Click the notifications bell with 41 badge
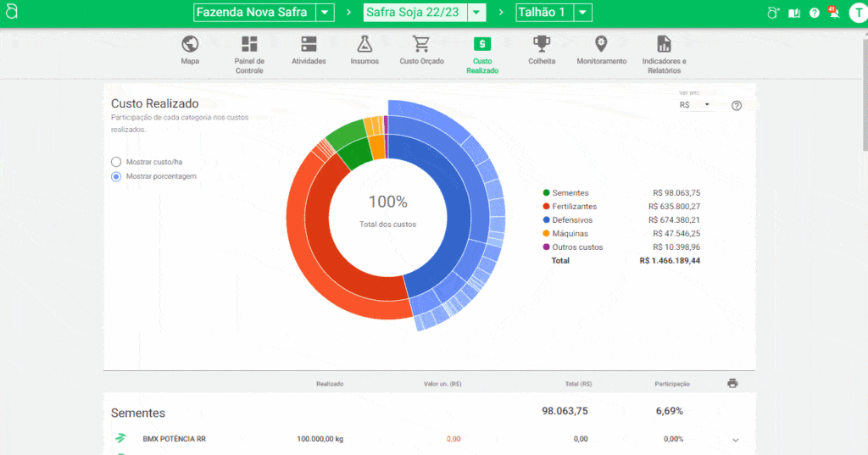Viewport: 868px width, 455px height. point(834,13)
